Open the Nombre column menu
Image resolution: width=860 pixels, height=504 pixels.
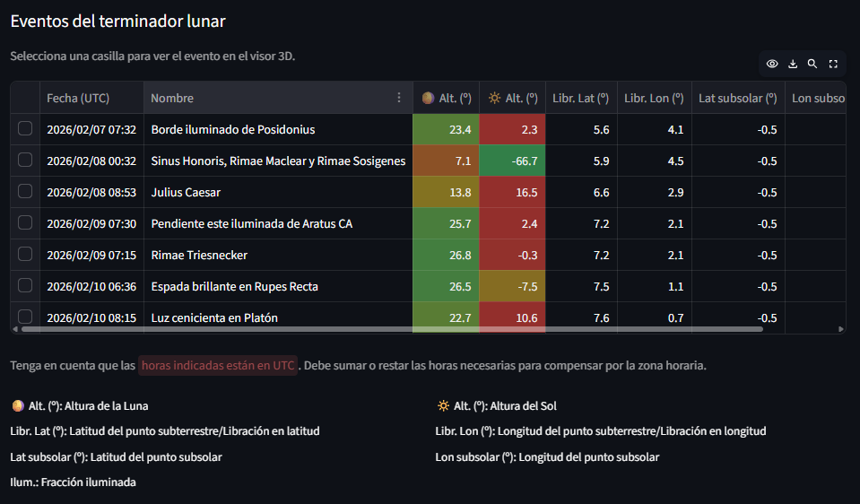pos(399,98)
